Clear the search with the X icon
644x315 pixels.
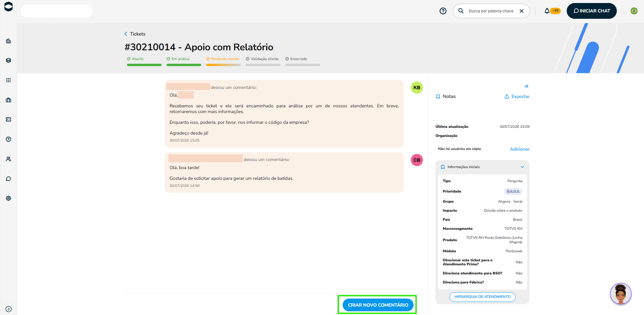coord(521,11)
